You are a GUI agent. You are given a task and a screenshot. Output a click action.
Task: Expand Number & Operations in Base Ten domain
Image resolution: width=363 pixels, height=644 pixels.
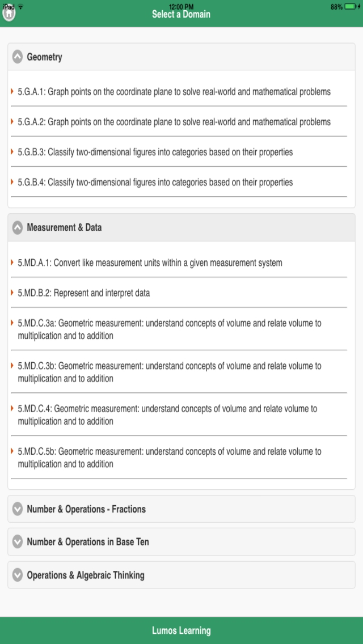tap(88, 542)
